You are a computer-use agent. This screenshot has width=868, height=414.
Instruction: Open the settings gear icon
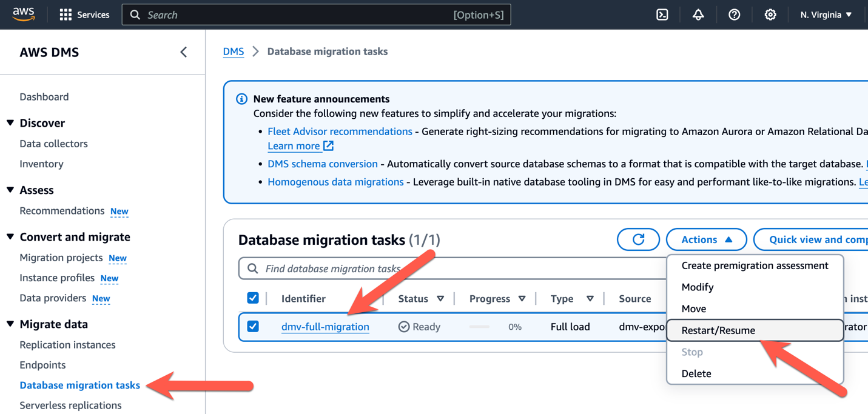click(770, 15)
